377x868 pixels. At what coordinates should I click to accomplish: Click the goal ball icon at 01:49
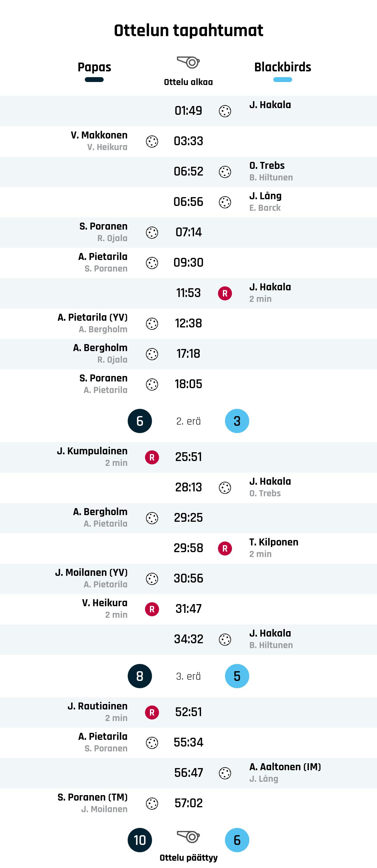point(225,111)
